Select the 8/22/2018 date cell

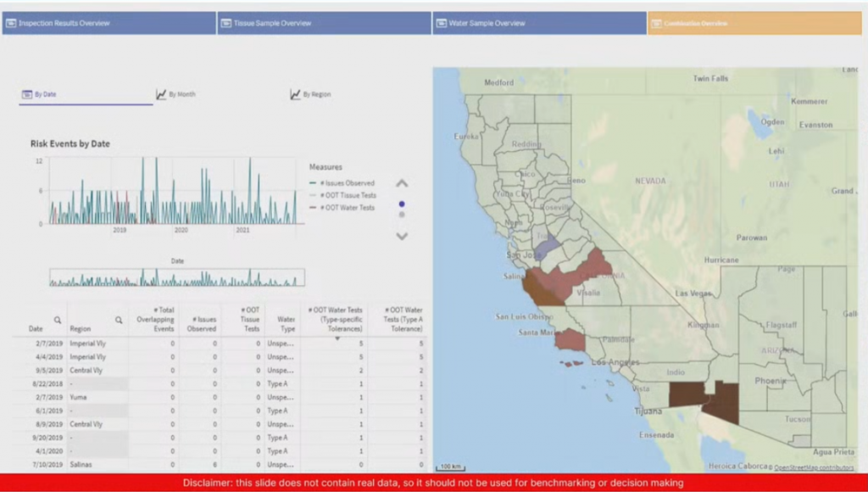(47, 383)
